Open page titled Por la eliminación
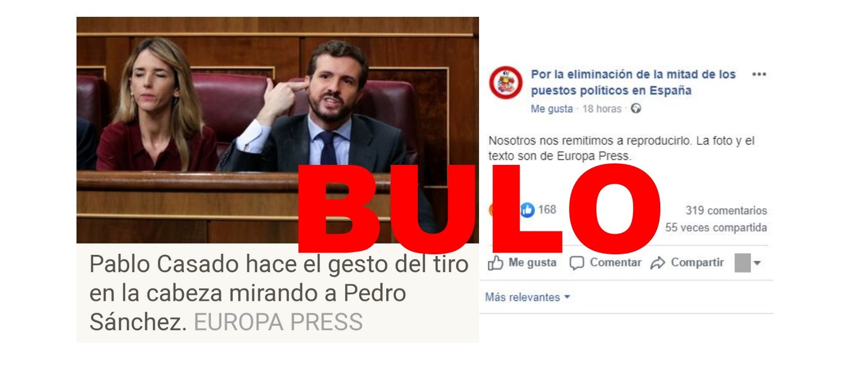The image size is (868, 366). coord(633,82)
